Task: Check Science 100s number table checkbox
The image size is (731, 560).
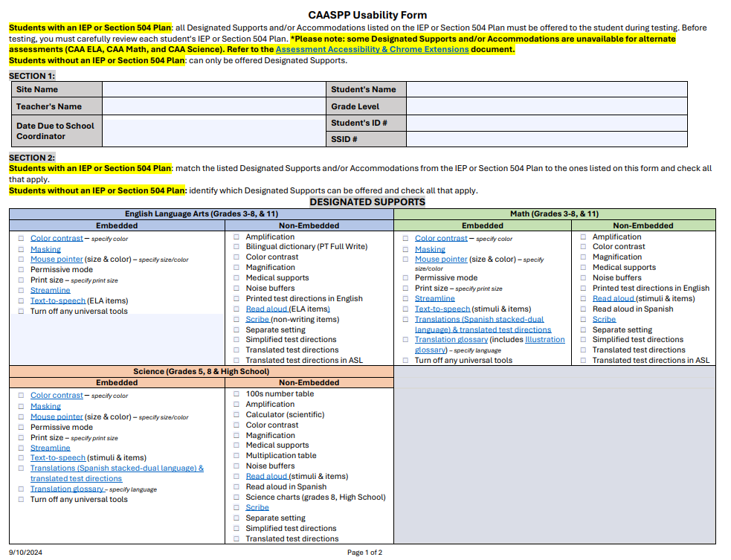Action: (236, 394)
